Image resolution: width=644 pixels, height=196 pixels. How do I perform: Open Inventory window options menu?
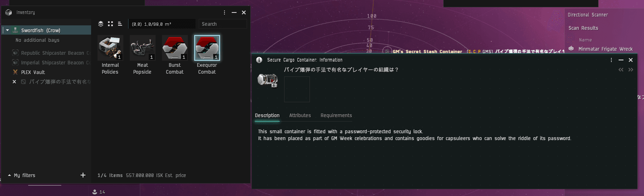[x=224, y=12]
